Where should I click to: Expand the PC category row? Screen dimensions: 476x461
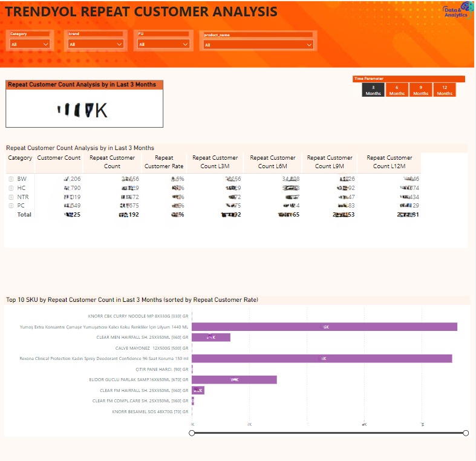[x=11, y=206]
